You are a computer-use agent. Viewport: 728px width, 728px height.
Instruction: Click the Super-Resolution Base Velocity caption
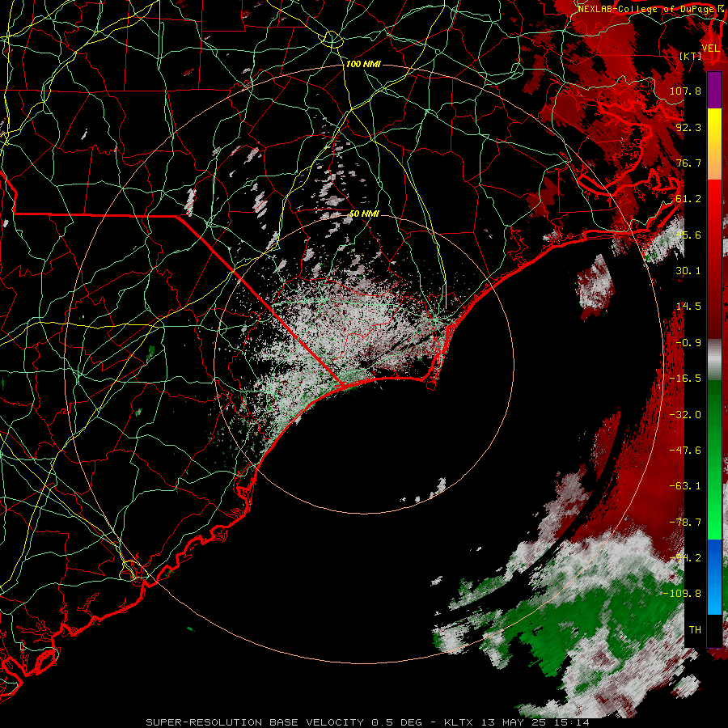coord(368,722)
